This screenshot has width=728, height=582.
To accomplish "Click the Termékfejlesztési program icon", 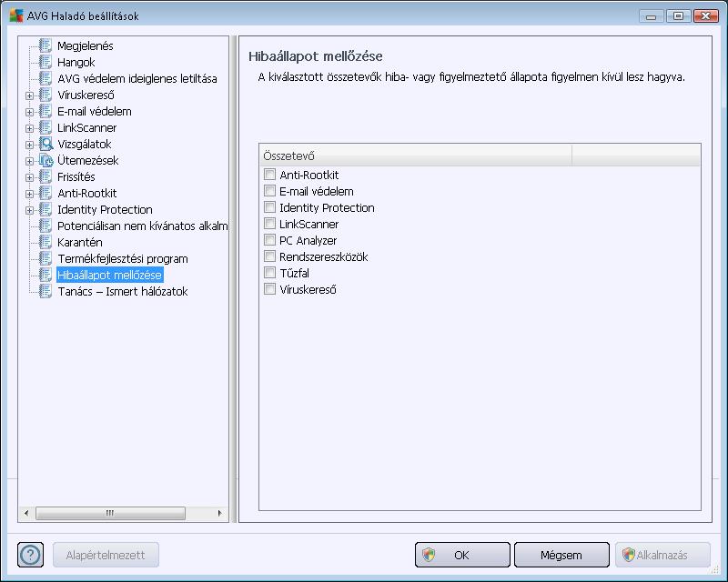I will [x=45, y=258].
